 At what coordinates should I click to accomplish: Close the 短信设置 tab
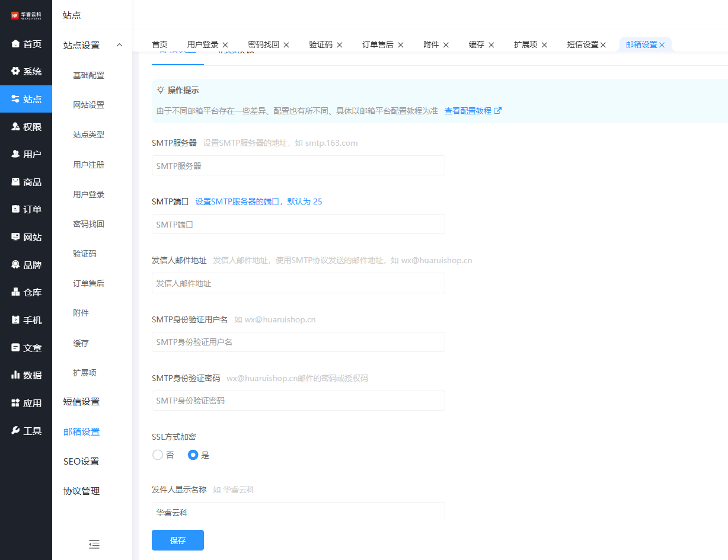coord(603,45)
